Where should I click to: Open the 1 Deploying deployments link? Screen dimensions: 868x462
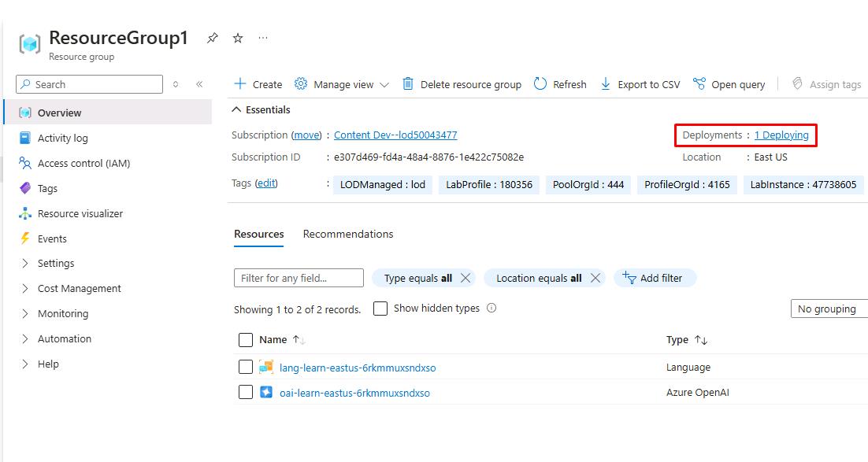tap(781, 135)
